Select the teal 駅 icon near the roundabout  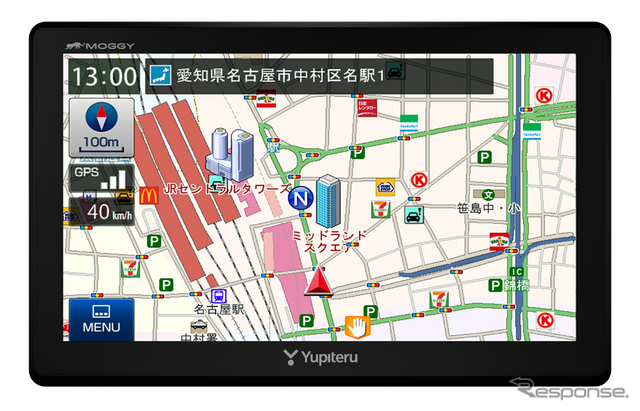pyautogui.click(x=273, y=148)
